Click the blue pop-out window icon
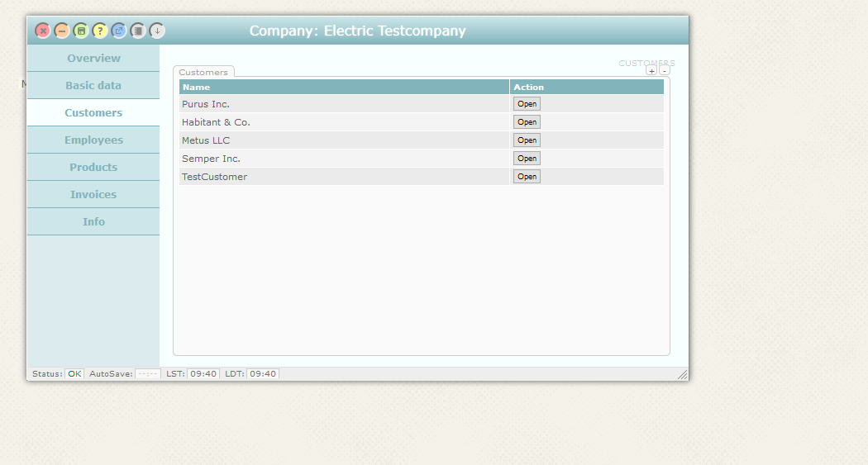The image size is (868, 465). point(119,31)
